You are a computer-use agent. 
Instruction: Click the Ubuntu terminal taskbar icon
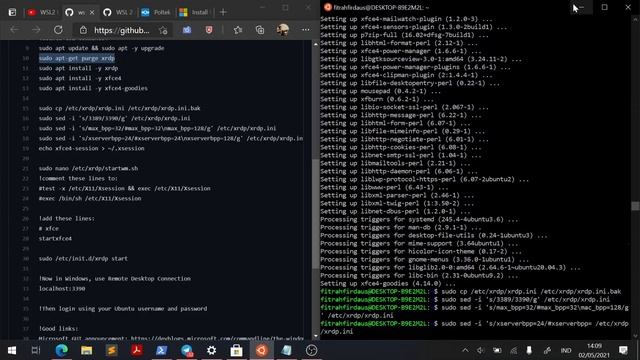tap(262, 350)
